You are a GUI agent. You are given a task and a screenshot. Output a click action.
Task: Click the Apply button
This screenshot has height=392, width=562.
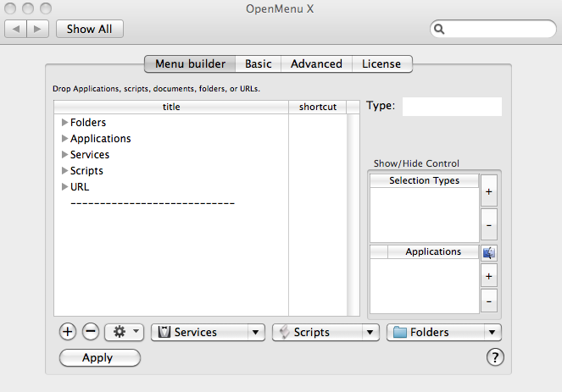point(100,357)
